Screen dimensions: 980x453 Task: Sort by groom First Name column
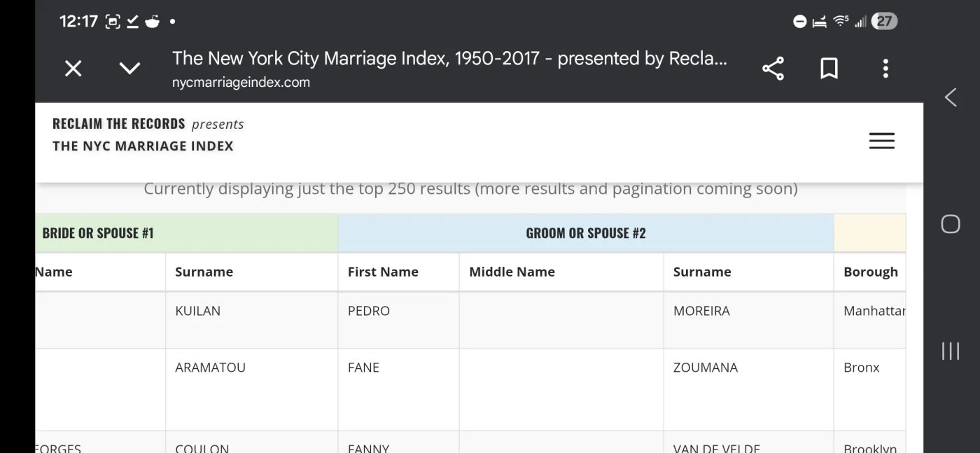[x=383, y=272]
